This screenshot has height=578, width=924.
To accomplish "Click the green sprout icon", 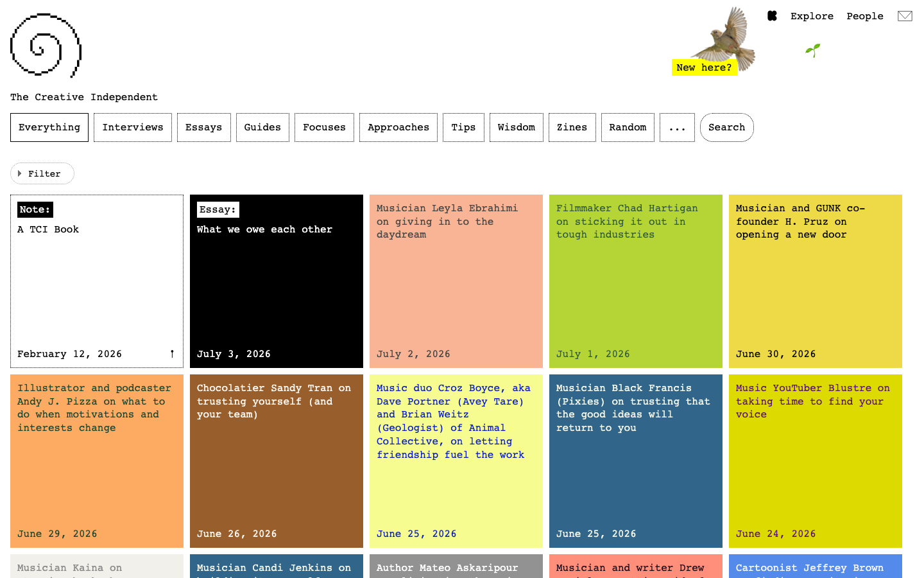I will (x=813, y=51).
